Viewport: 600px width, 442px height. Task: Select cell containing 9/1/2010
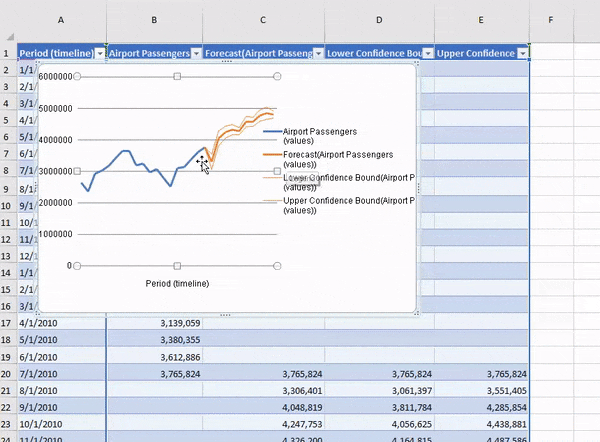click(61, 408)
